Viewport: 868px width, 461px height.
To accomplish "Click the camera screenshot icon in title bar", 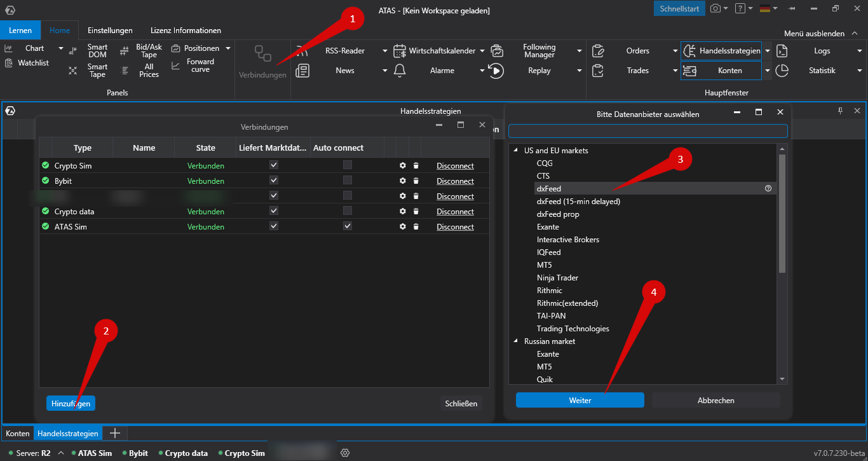I will tap(715, 8).
